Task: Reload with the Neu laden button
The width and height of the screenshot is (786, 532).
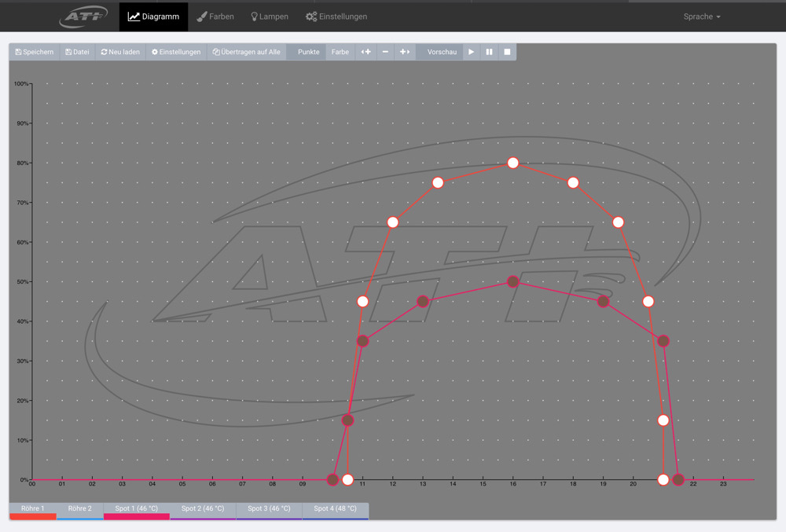Action: (x=120, y=52)
